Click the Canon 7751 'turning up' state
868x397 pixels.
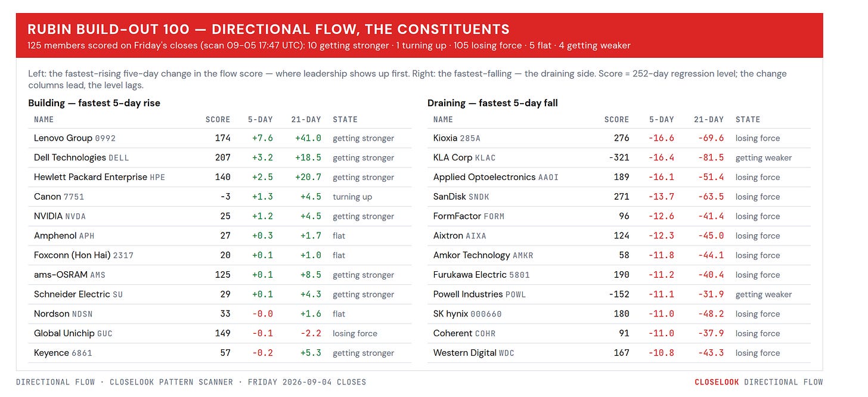[352, 197]
